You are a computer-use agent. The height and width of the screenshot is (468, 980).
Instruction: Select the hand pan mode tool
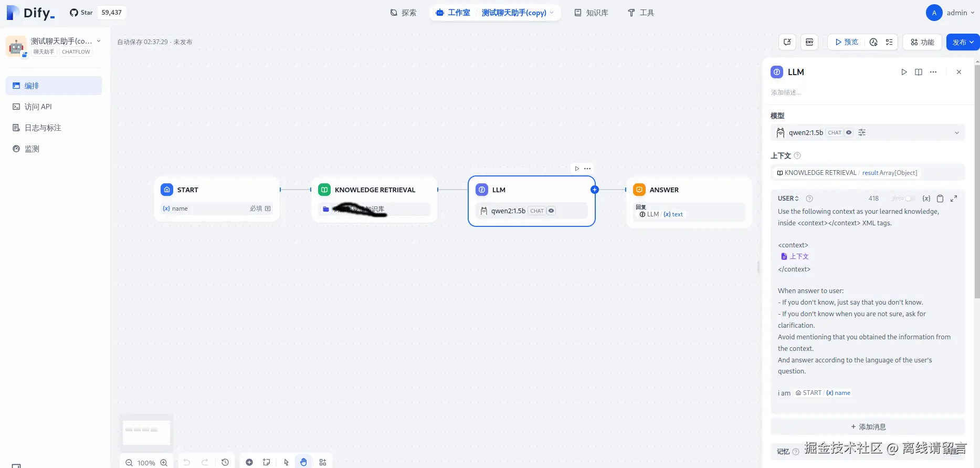303,462
